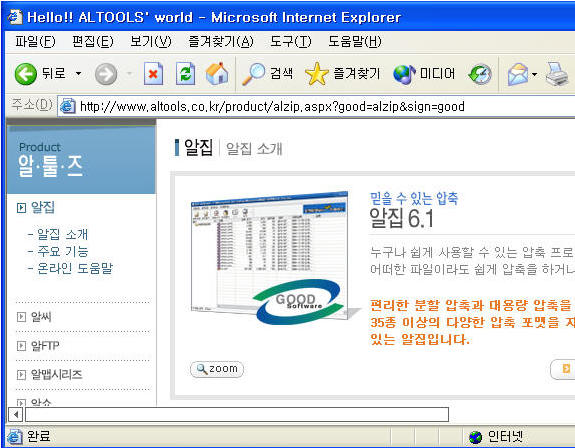Print the page using the printer icon
Viewport: 575px width, 448px height.
pos(556,74)
